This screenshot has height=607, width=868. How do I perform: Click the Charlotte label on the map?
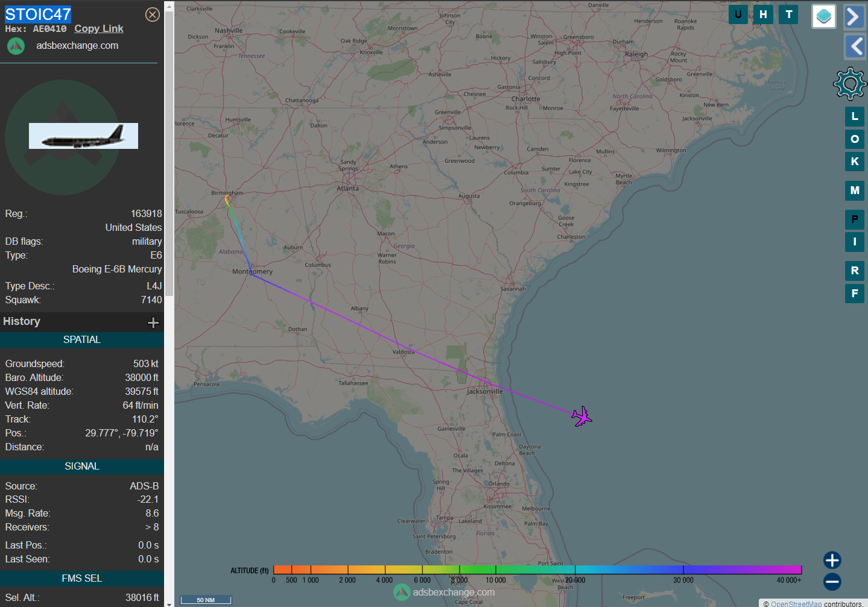pos(526,99)
